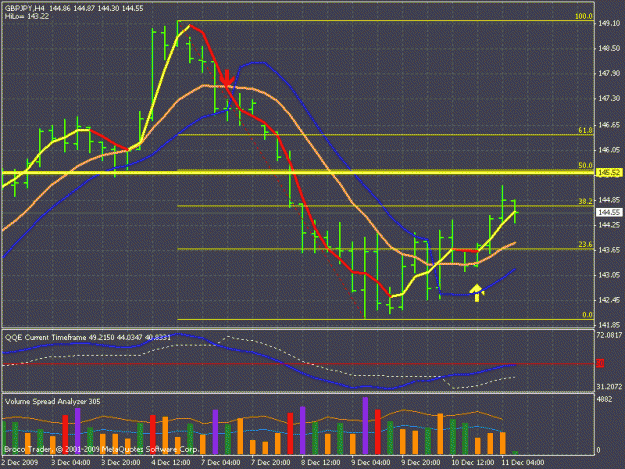
Task: Click the Fibonacci 100.0 level label
Action: (x=584, y=16)
